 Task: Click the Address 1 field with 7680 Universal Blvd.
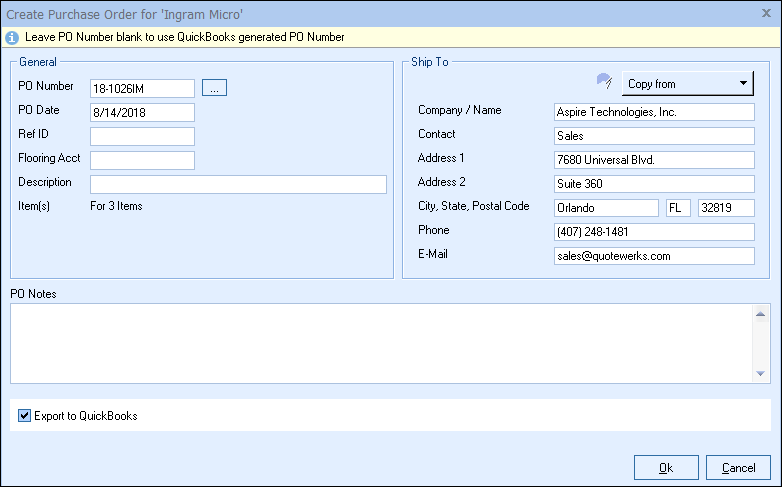point(654,160)
